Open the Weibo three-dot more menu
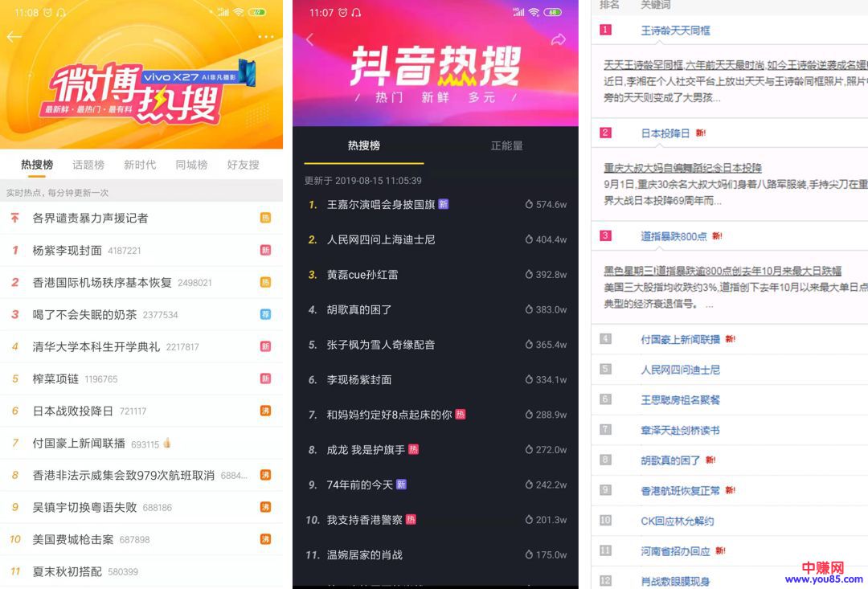The image size is (868, 589). coord(266,37)
